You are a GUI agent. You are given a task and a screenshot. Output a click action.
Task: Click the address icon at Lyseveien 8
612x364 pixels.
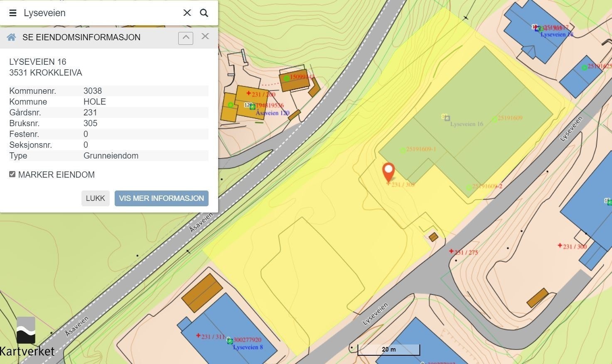(230, 341)
